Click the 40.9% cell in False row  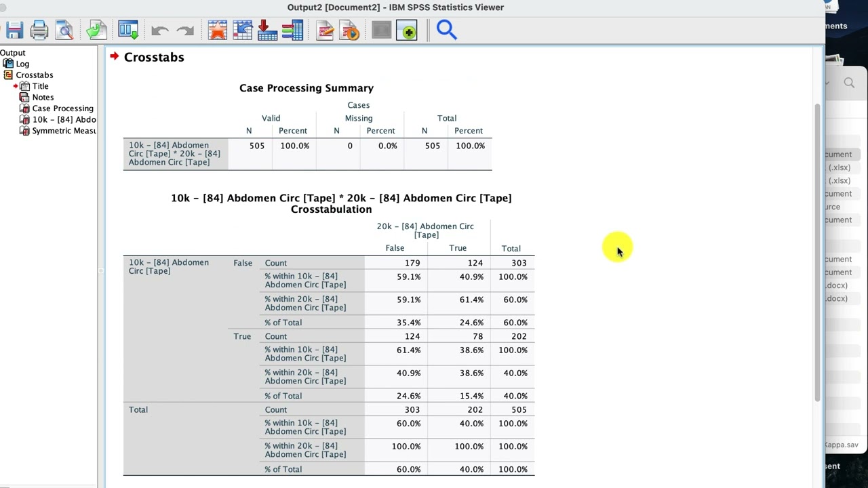point(471,277)
